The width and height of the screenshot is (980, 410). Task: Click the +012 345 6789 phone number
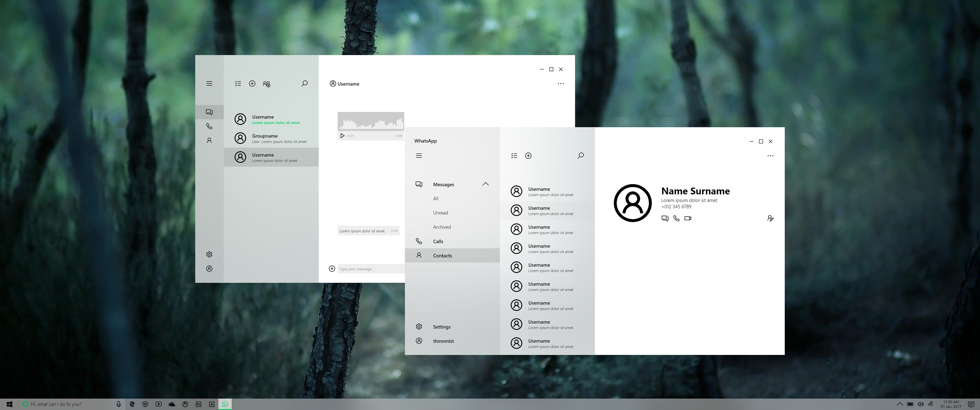pyautogui.click(x=676, y=207)
